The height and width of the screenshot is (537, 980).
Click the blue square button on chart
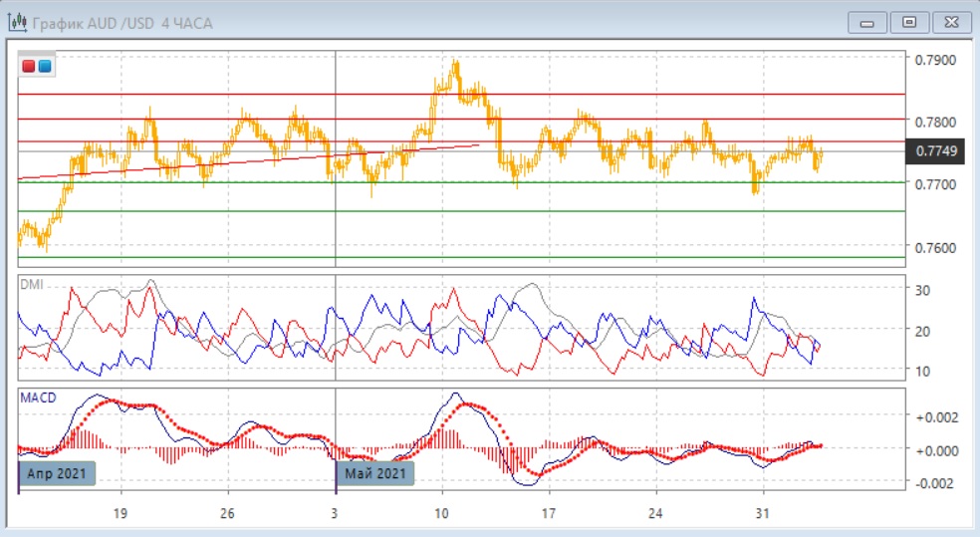coord(45,67)
